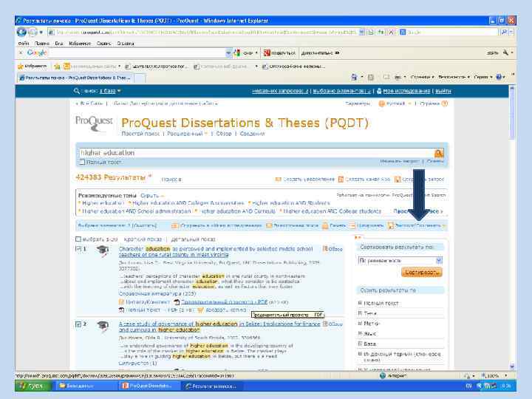Open the address bar history dropdown
Viewport: 532px width, 399px height.
362,33
